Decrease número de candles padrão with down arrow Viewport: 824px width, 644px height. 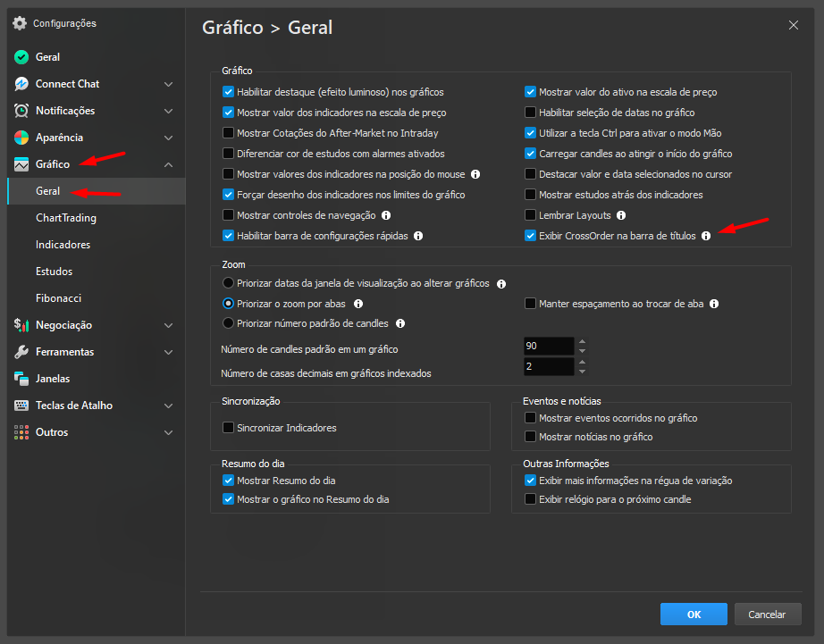coord(583,350)
